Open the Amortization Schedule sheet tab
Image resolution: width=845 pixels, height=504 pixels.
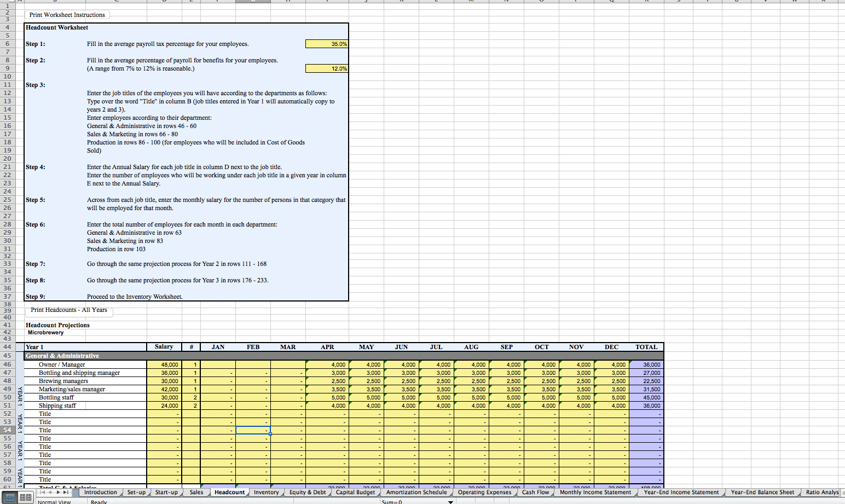click(416, 493)
